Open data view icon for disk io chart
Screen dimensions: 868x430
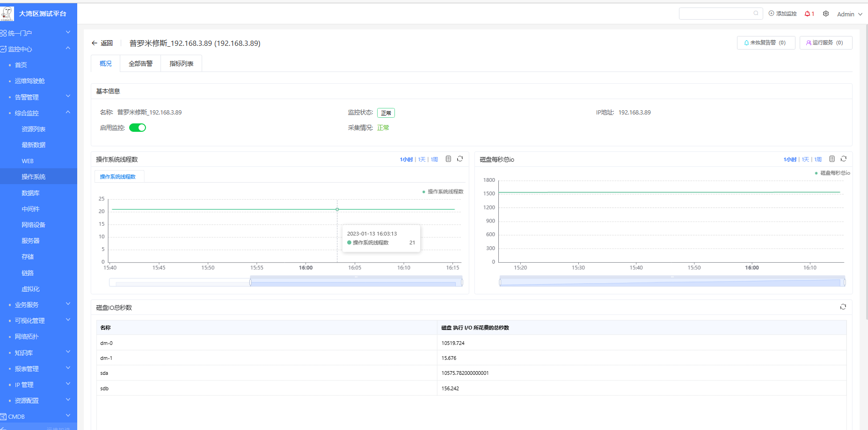tap(832, 159)
